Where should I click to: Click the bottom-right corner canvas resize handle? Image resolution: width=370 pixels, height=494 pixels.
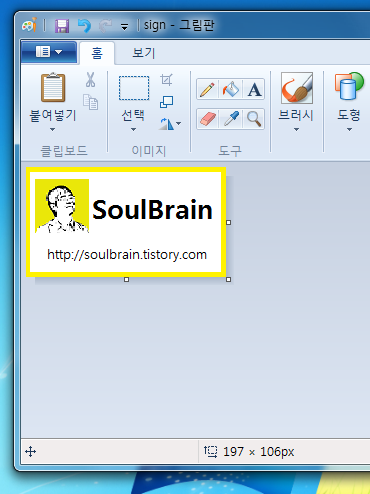228,279
